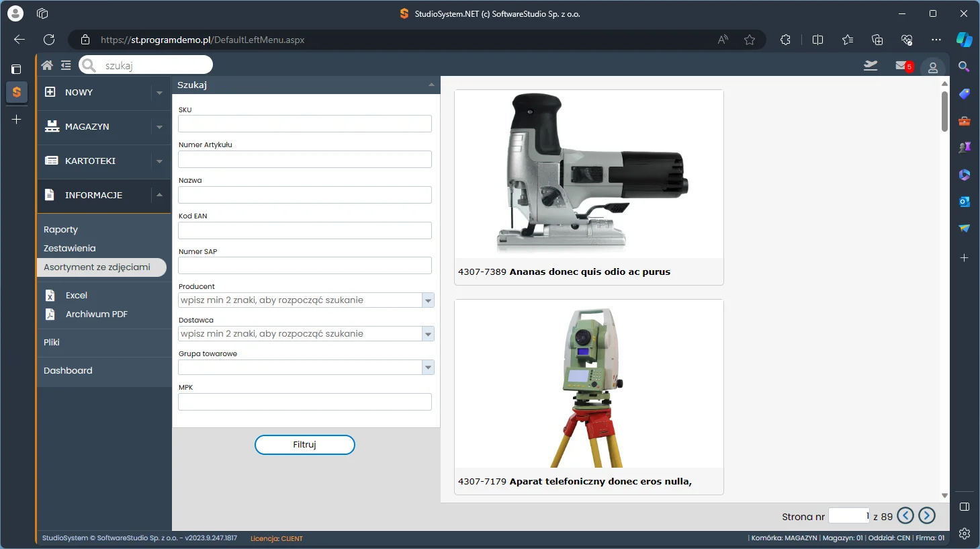
Task: Toggle browser split screen icon
Action: 817,40
